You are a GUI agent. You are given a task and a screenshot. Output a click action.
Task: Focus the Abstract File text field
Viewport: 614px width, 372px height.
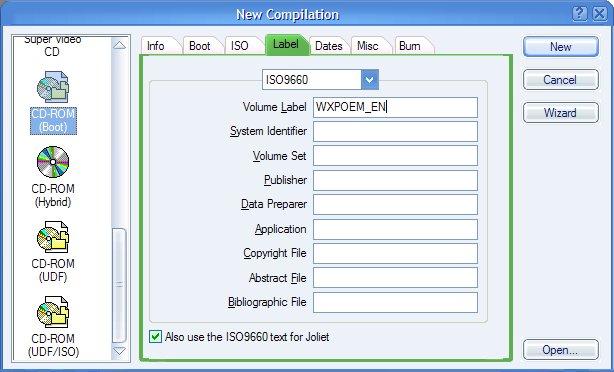click(395, 278)
